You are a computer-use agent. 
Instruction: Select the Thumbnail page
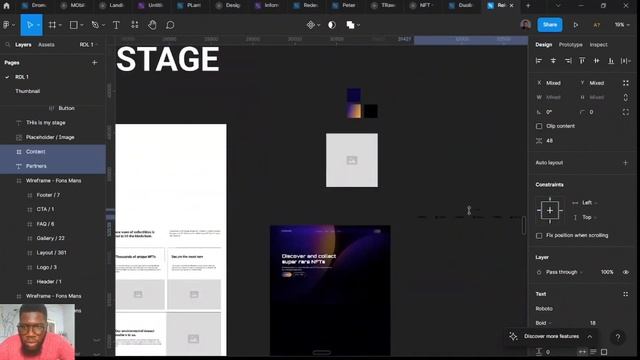tap(28, 91)
